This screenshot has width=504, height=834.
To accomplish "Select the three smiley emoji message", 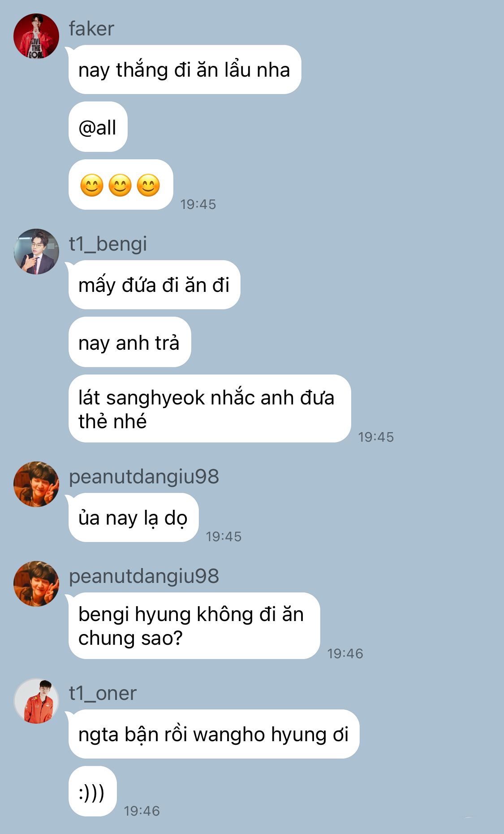I will (121, 184).
